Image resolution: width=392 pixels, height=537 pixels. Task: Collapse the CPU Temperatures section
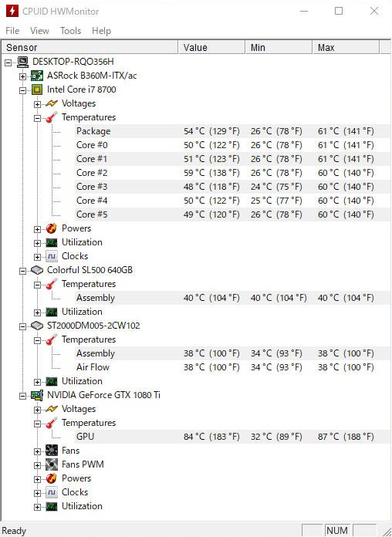(x=37, y=119)
